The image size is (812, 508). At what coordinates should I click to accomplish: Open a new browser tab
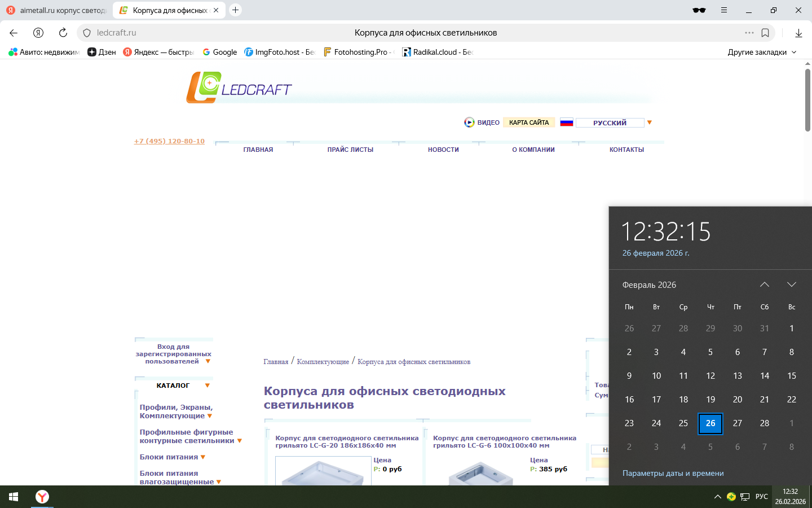coord(236,10)
